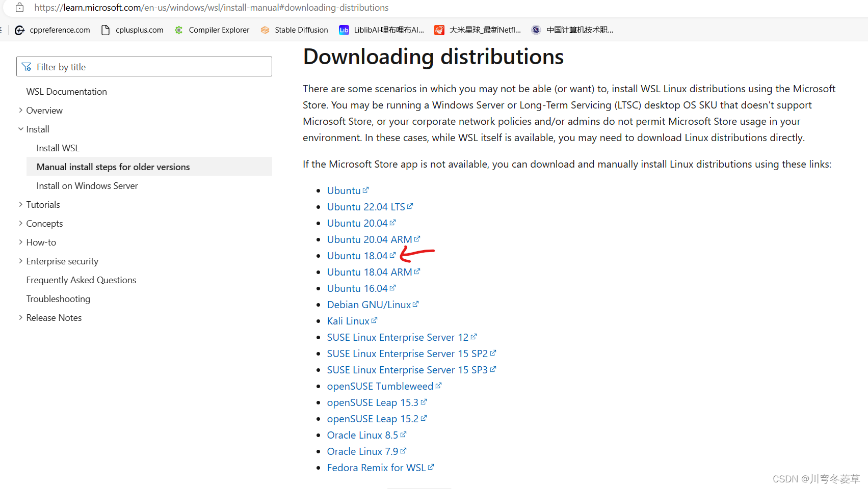Open SUSE Linux Enterprise Server 12 link
868x489 pixels.
[x=402, y=337]
